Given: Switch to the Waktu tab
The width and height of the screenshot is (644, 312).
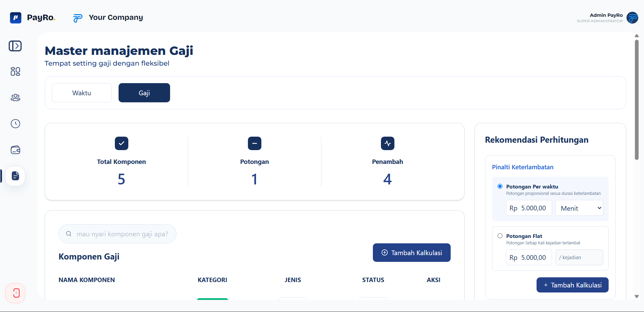Looking at the screenshot, I should click(x=82, y=93).
